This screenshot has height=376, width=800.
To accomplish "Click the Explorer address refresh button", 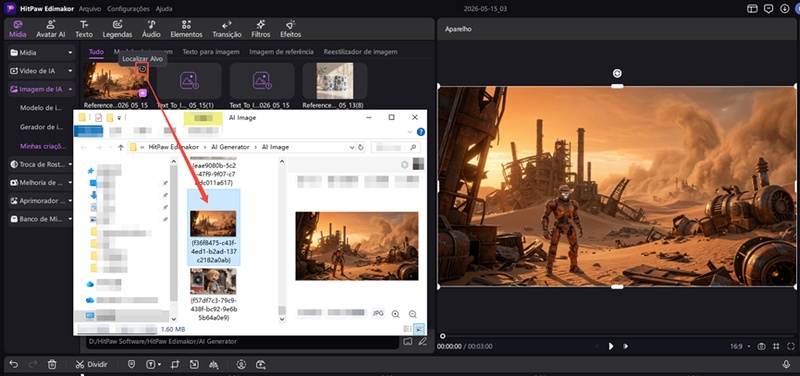I will pos(361,147).
